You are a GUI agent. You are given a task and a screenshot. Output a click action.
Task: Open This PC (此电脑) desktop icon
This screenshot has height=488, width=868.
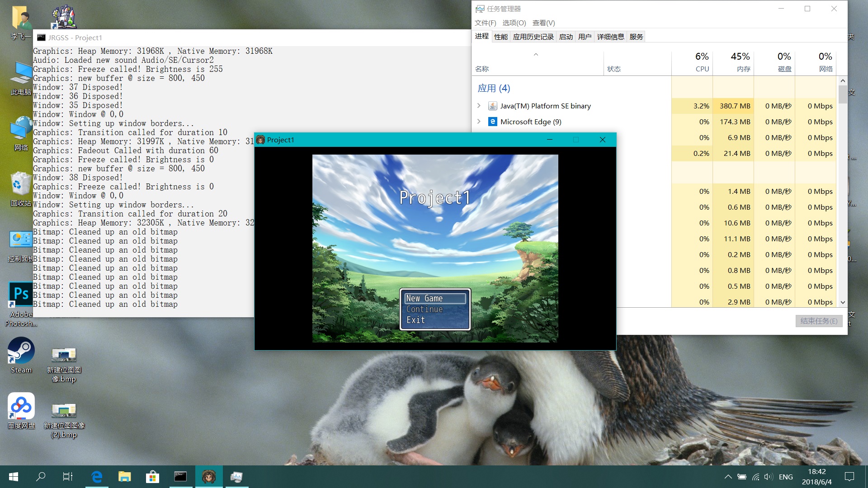point(21,78)
